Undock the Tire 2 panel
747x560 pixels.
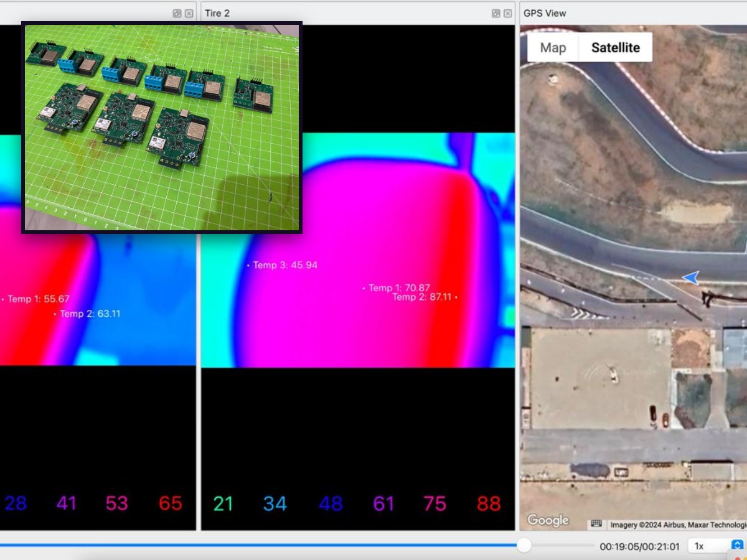pos(496,13)
